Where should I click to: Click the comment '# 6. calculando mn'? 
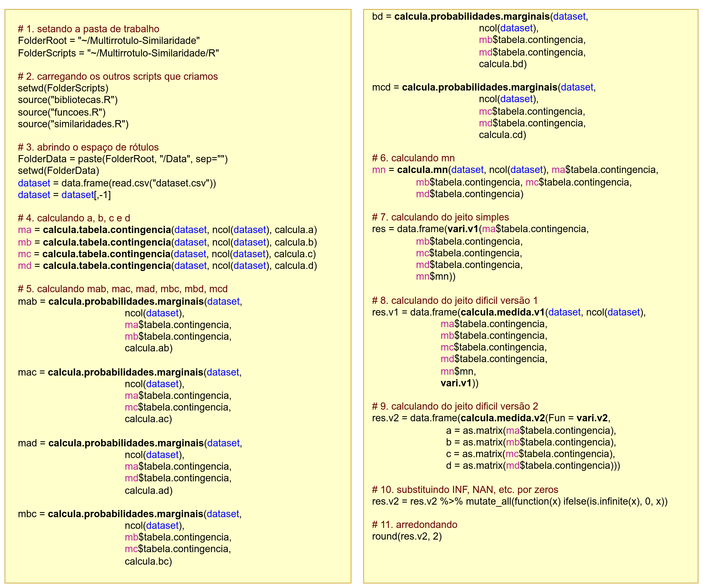pyautogui.click(x=413, y=158)
